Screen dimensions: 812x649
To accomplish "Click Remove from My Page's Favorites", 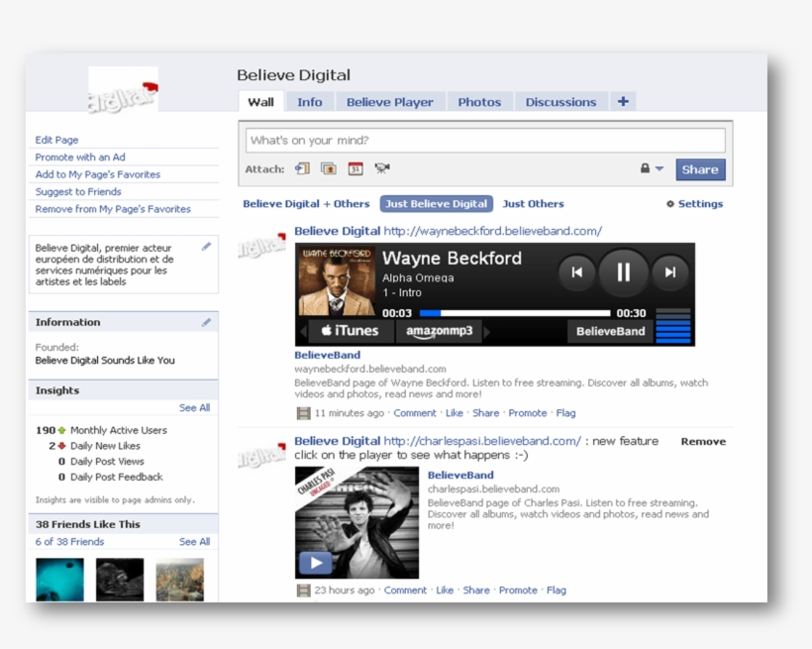I will (113, 209).
